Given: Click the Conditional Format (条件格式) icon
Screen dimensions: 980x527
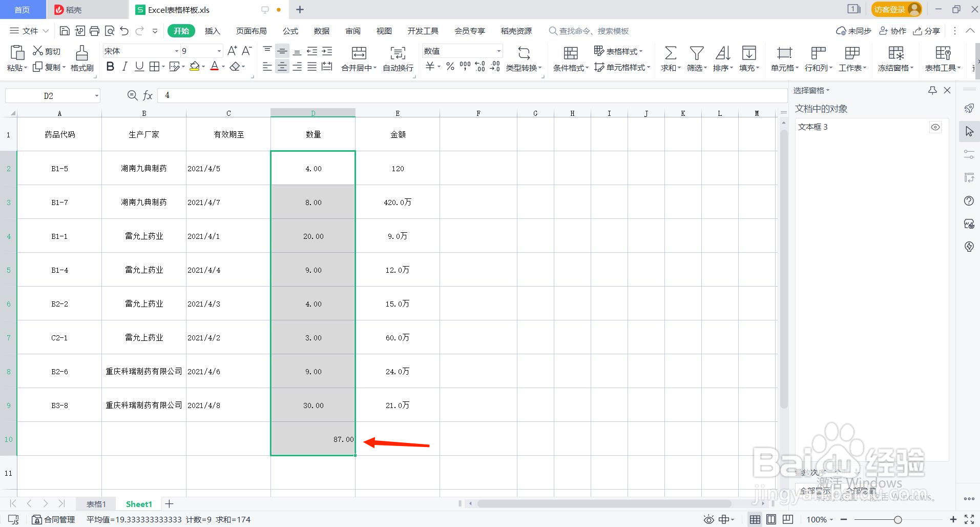Looking at the screenshot, I should tap(571, 53).
